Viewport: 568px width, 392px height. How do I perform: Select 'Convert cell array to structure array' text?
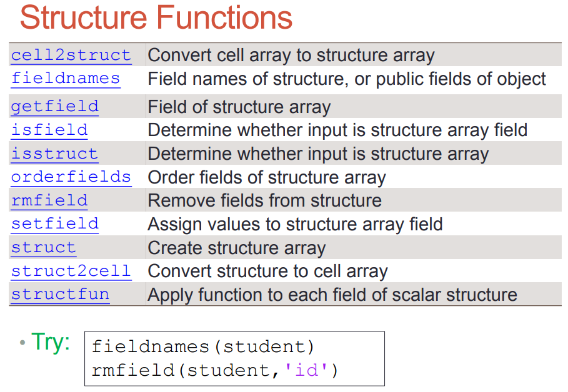(x=291, y=56)
